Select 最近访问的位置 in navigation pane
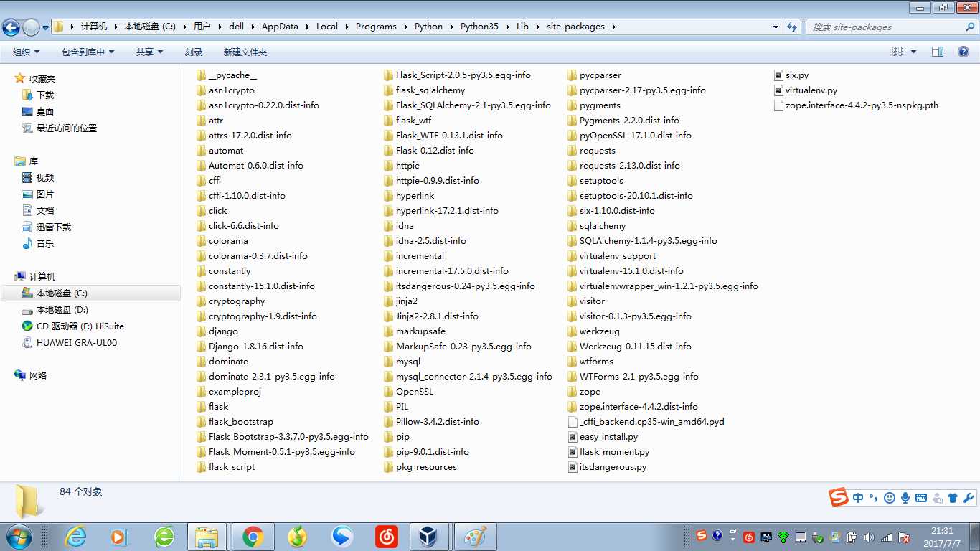The width and height of the screenshot is (980, 551). point(67,128)
